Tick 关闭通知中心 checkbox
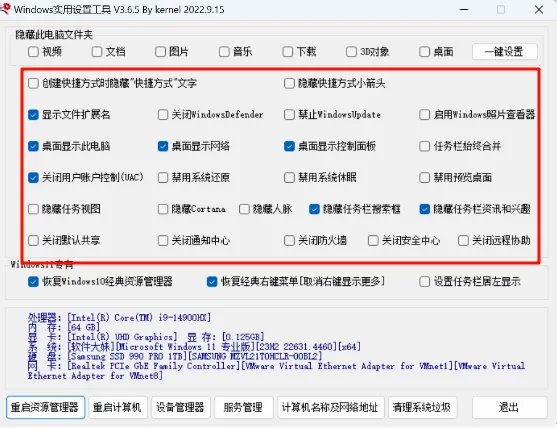The width and height of the screenshot is (557, 428). (x=163, y=240)
